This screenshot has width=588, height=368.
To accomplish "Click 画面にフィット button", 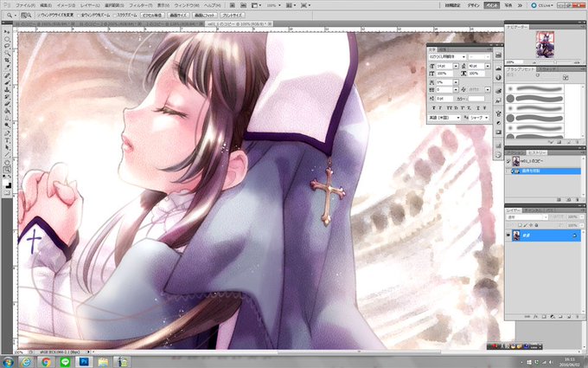I will (205, 15).
